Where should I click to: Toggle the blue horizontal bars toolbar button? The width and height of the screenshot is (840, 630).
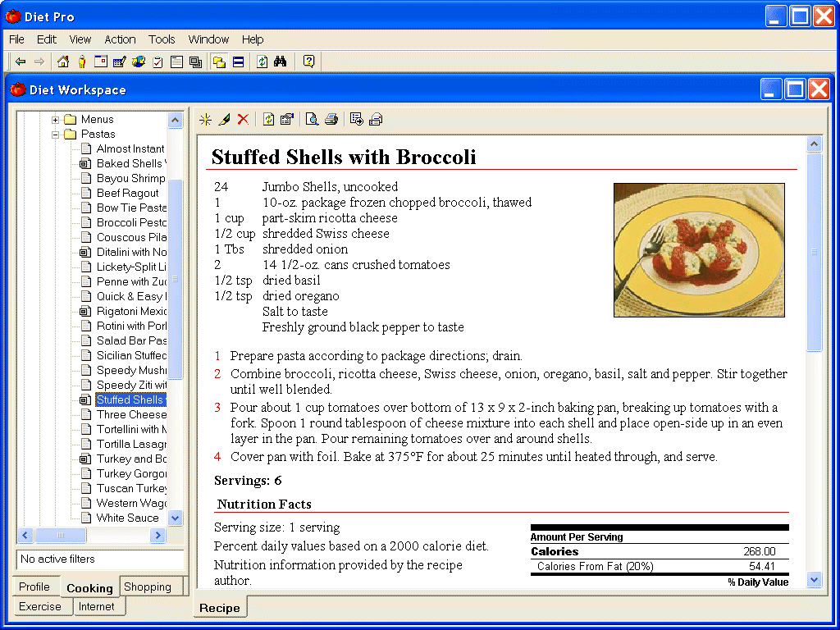(x=238, y=62)
